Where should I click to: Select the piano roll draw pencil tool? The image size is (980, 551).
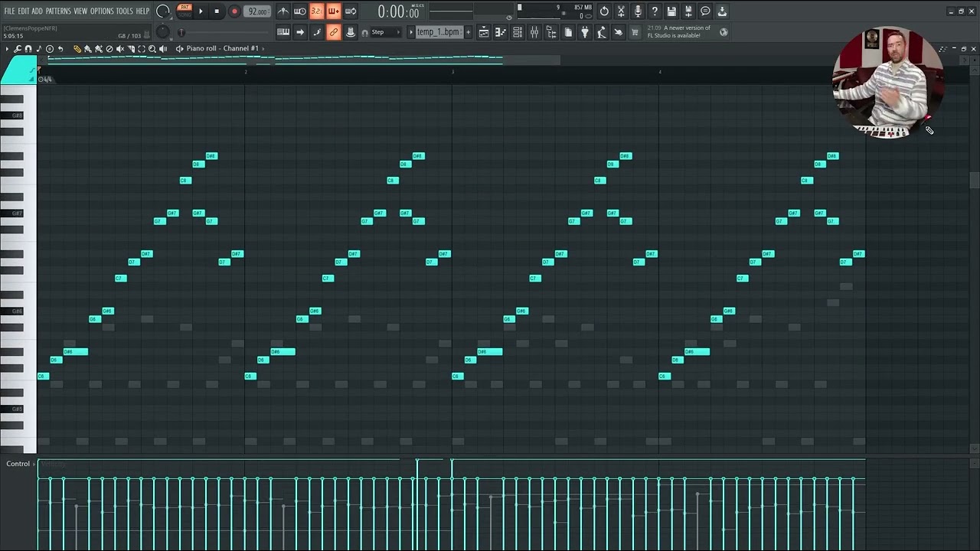tap(77, 49)
